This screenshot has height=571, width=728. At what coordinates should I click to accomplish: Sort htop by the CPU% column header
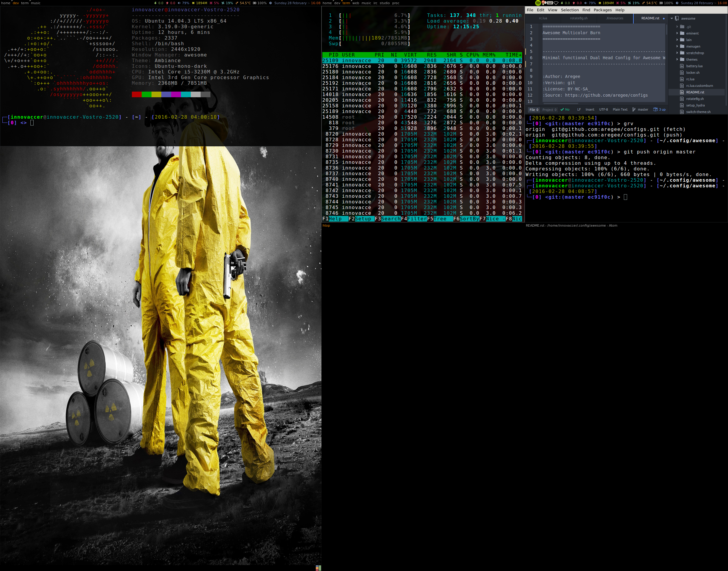(472, 55)
